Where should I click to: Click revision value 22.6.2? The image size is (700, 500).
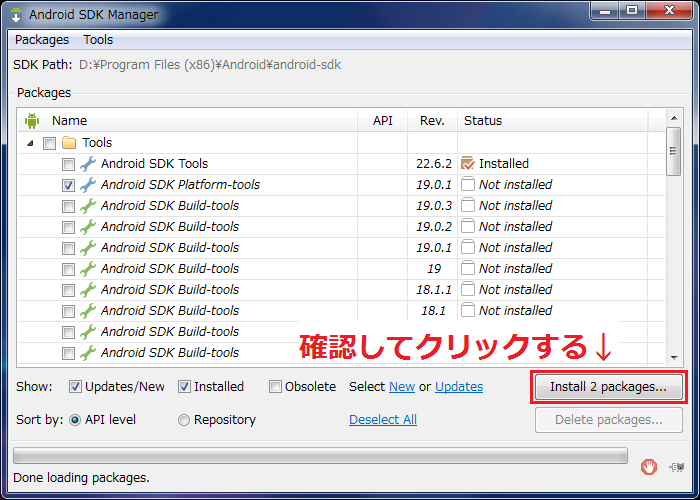[x=434, y=164]
